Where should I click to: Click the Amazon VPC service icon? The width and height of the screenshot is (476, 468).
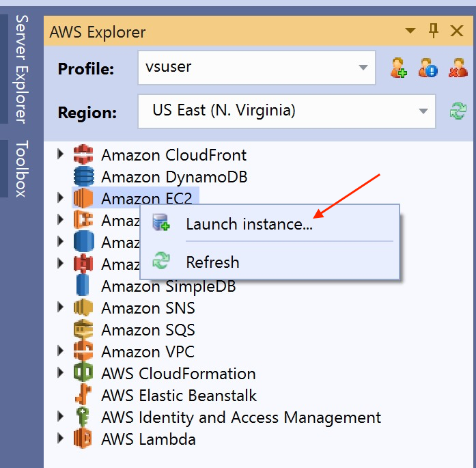pyautogui.click(x=83, y=351)
